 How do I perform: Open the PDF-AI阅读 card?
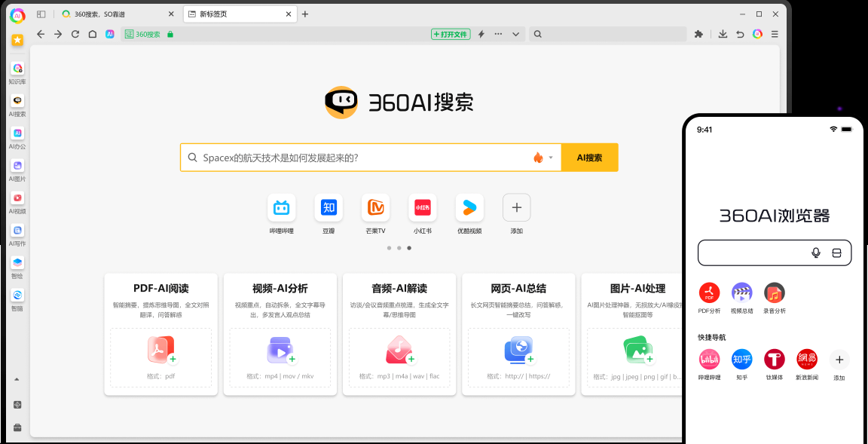coord(161,334)
